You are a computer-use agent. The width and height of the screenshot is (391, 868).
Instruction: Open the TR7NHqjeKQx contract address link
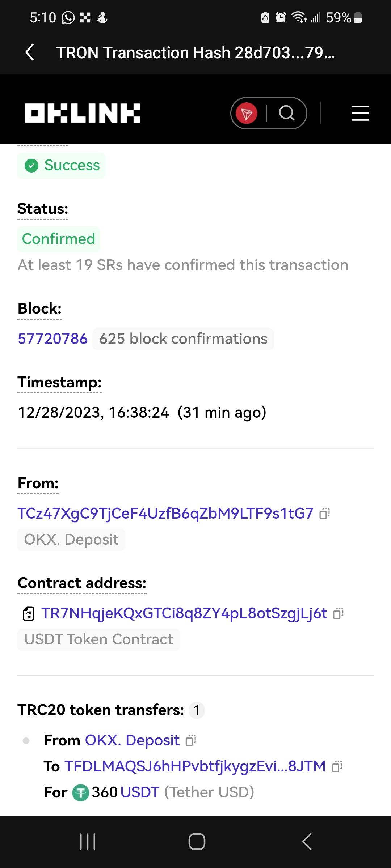click(x=184, y=613)
